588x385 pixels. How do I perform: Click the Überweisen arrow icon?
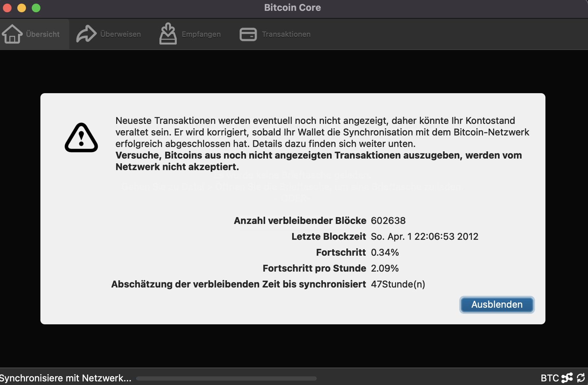(86, 34)
